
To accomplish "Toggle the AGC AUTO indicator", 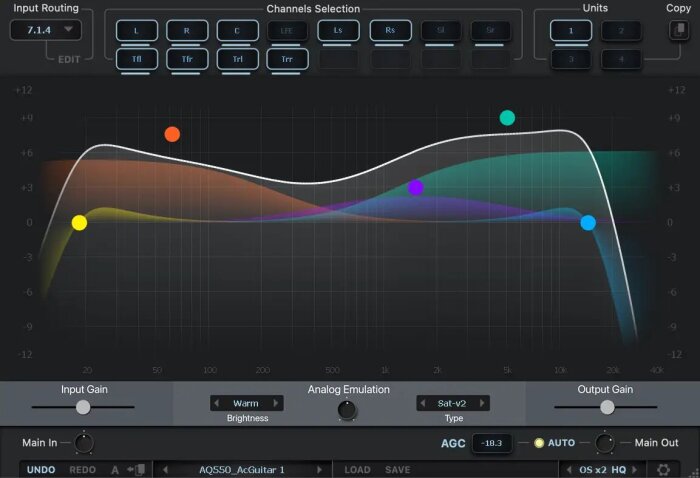I will click(539, 443).
